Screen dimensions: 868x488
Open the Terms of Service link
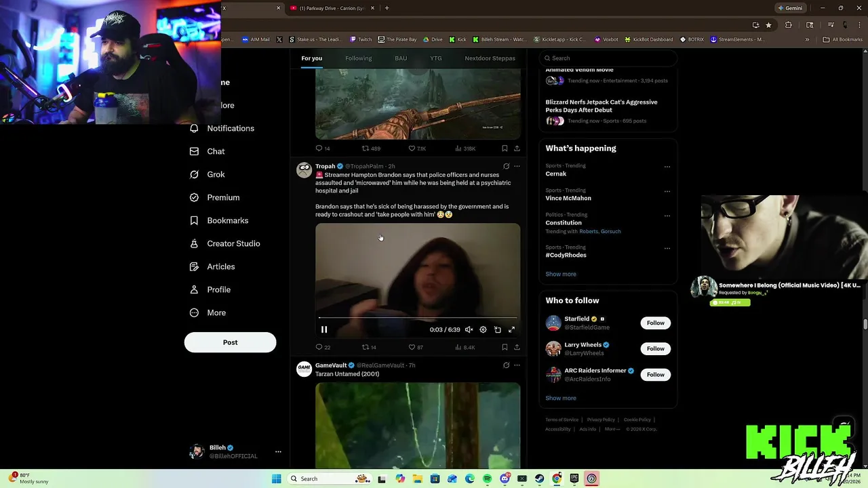(562, 420)
